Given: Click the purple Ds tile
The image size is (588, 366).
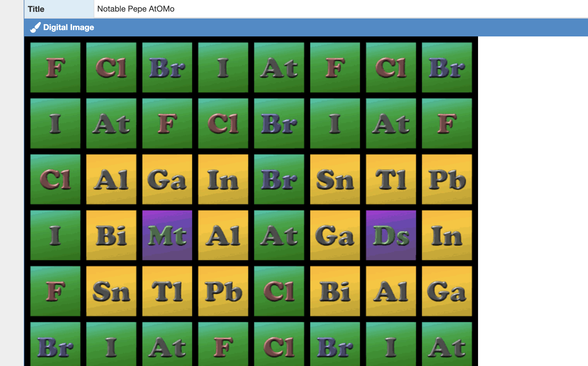Looking at the screenshot, I should (x=391, y=235).
